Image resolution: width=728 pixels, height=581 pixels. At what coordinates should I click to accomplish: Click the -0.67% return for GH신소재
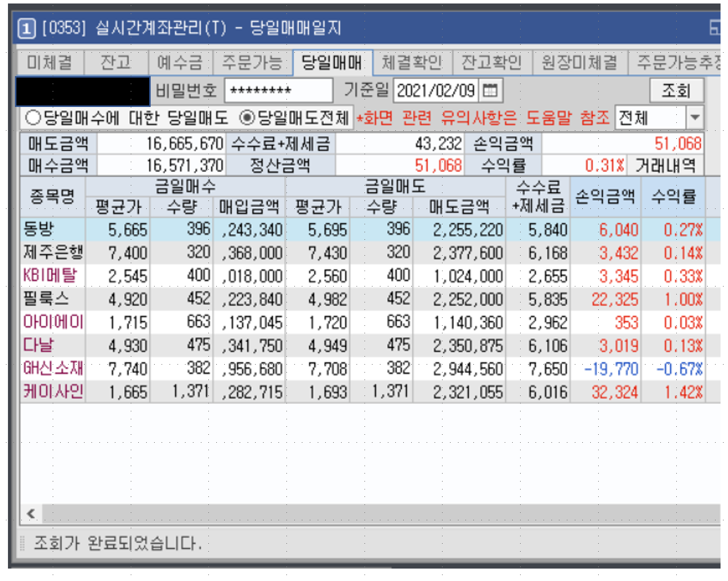click(x=679, y=369)
